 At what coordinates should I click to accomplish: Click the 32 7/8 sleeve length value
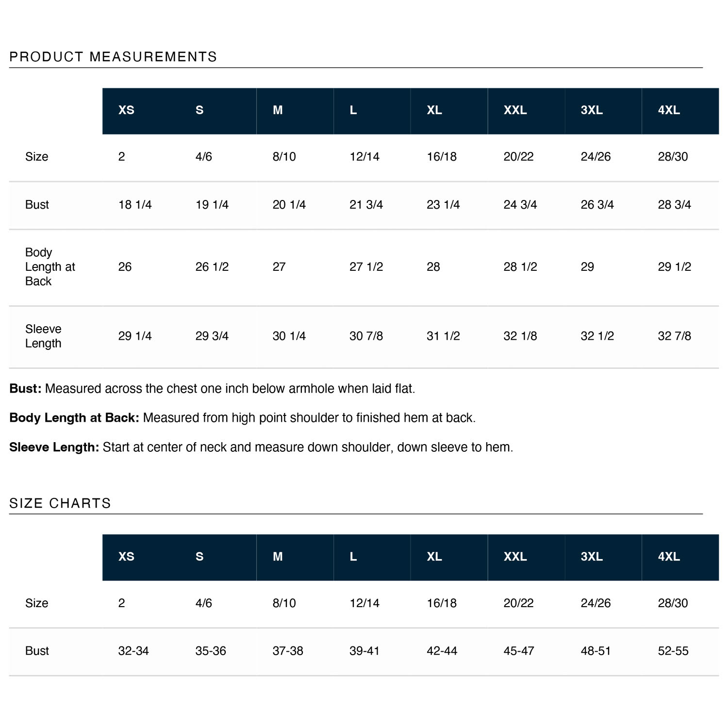(x=674, y=336)
